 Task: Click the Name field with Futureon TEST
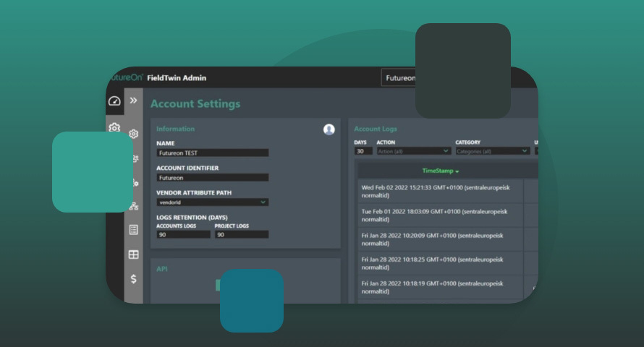pyautogui.click(x=212, y=153)
